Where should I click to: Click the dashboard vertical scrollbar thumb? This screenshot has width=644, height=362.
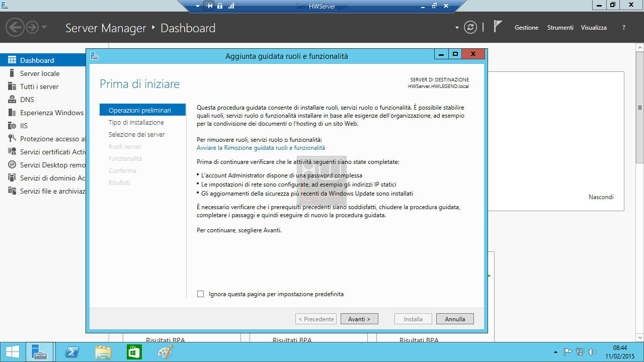[x=640, y=107]
